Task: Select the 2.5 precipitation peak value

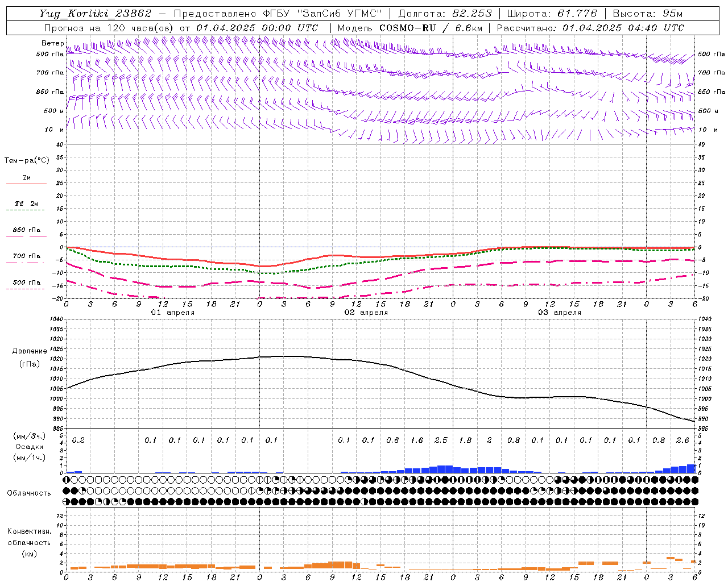Action: click(x=441, y=440)
